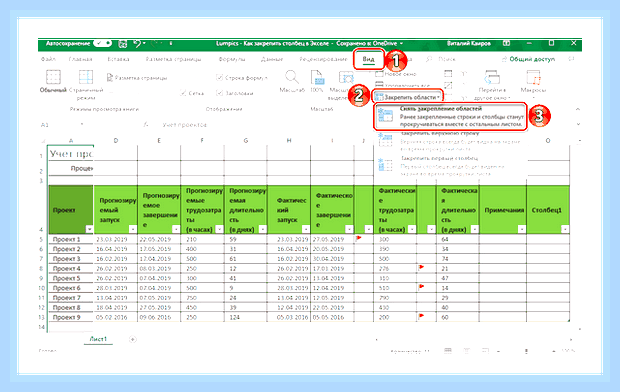Toggle the Строка формул checkbox
This screenshot has height=392, width=620.
coord(219,78)
